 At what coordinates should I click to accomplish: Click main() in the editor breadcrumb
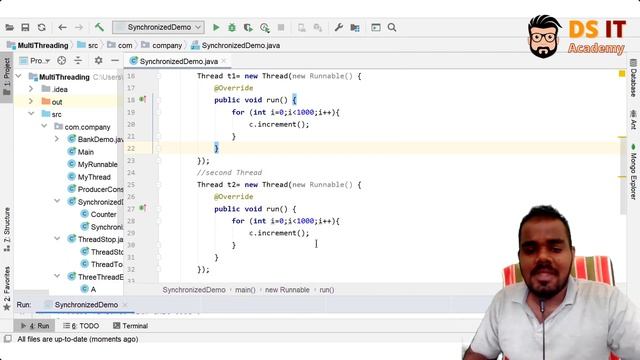coord(245,290)
